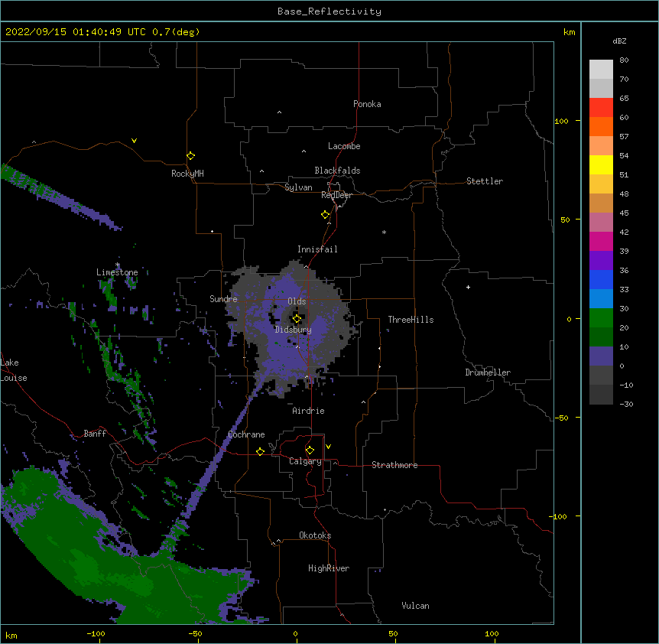The height and width of the screenshot is (644, 659).
Task: Click the white plus marker northwest of Drumheller
Action: tap(468, 287)
